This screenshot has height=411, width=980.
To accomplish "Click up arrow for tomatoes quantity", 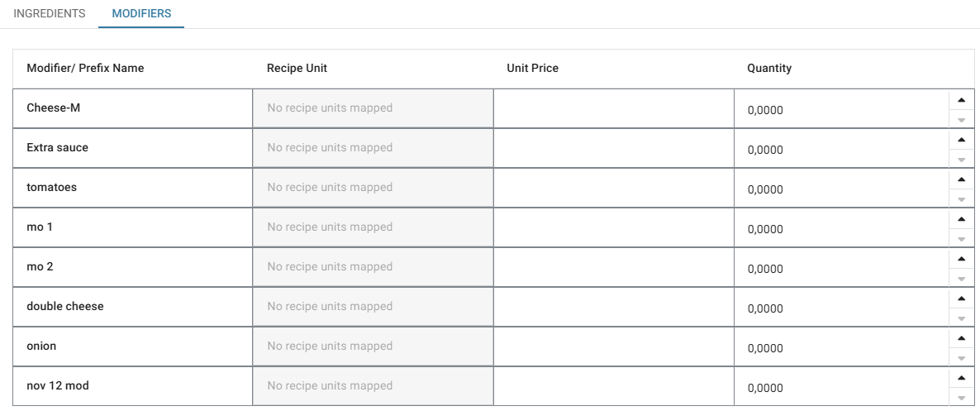I will 960,179.
